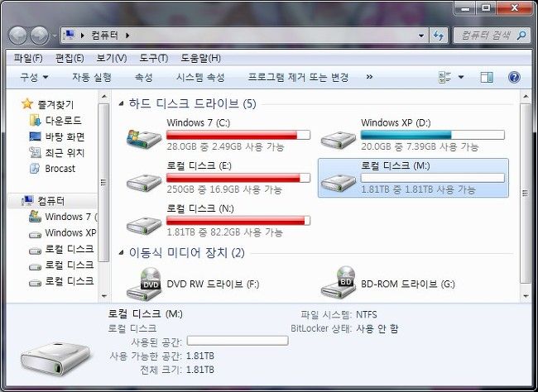The image size is (538, 392).
Task: Click the back navigation arrow
Action: (17, 36)
